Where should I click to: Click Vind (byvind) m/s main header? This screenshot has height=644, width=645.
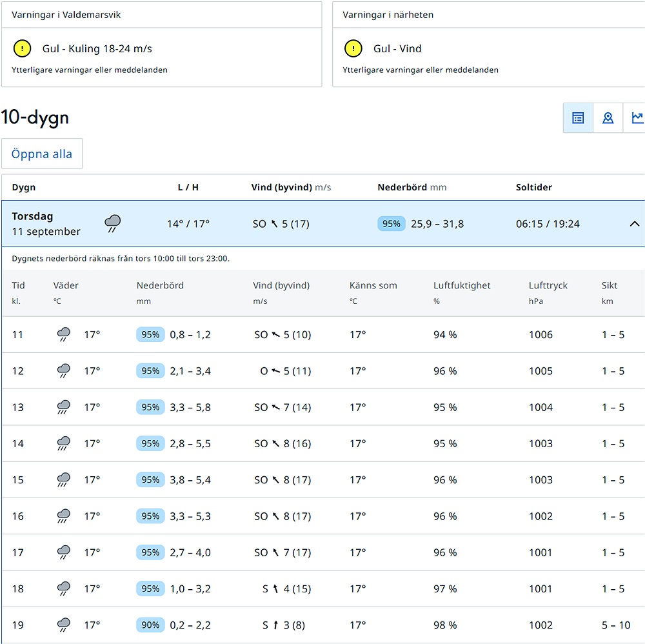(x=292, y=187)
